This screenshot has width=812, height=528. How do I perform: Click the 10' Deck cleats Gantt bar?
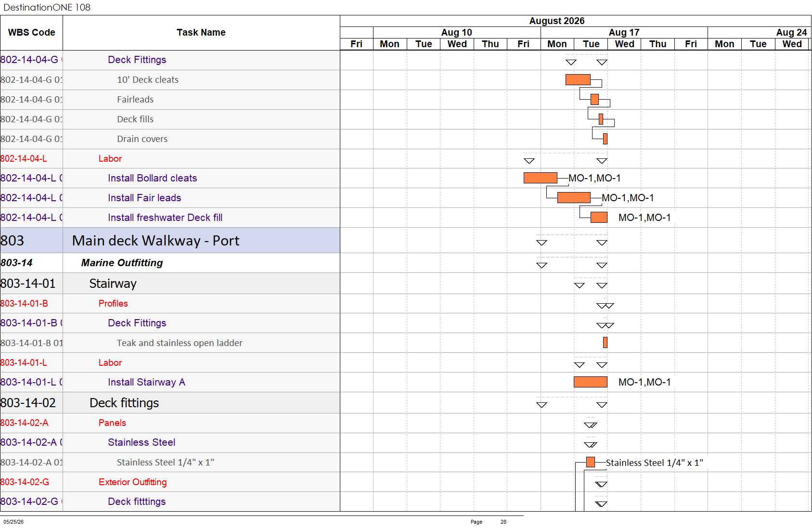tap(578, 79)
